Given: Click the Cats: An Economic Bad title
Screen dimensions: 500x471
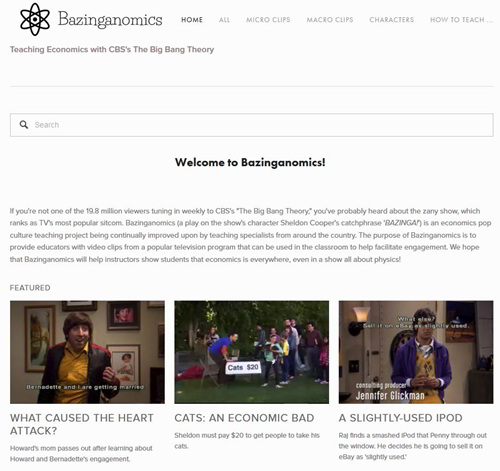Looking at the screenshot, I should (x=244, y=418).
